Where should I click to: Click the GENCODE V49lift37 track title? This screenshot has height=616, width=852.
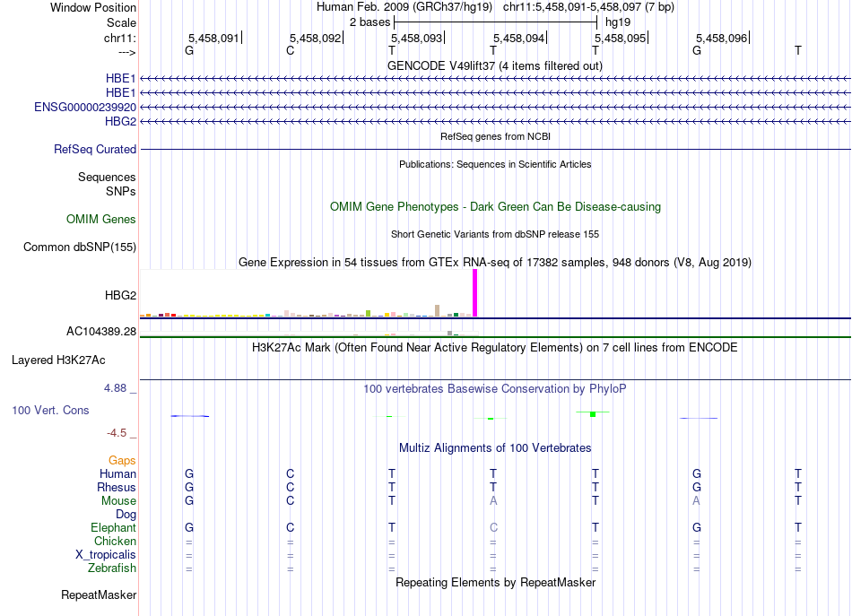click(x=495, y=66)
